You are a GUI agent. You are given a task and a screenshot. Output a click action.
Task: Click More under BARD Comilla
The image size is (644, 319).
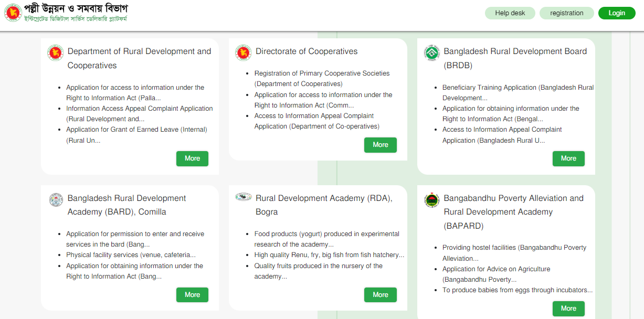(192, 294)
